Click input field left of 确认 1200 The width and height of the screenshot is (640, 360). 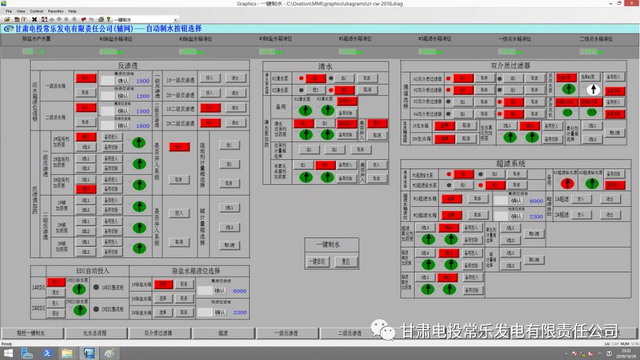click(108, 96)
